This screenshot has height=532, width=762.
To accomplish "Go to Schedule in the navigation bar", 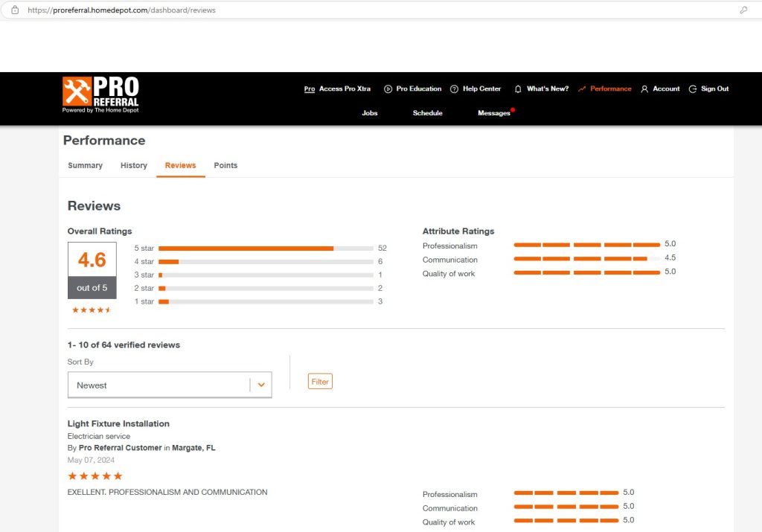I will click(x=427, y=113).
